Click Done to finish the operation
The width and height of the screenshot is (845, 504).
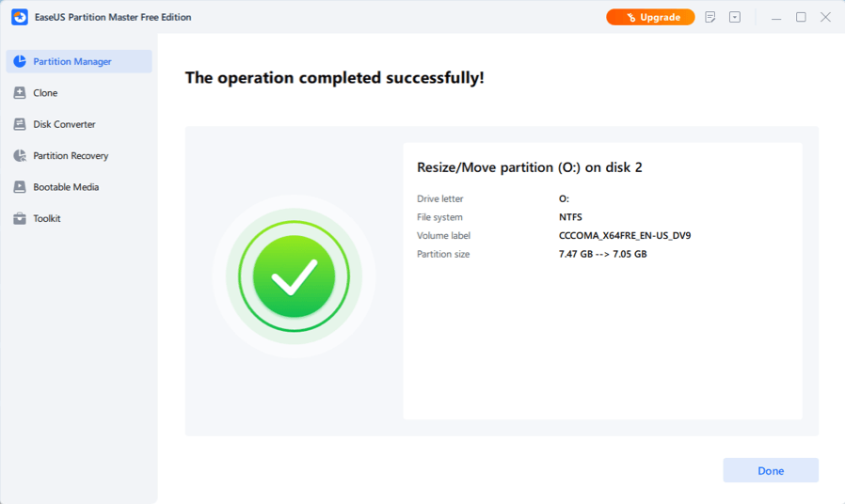pyautogui.click(x=770, y=470)
